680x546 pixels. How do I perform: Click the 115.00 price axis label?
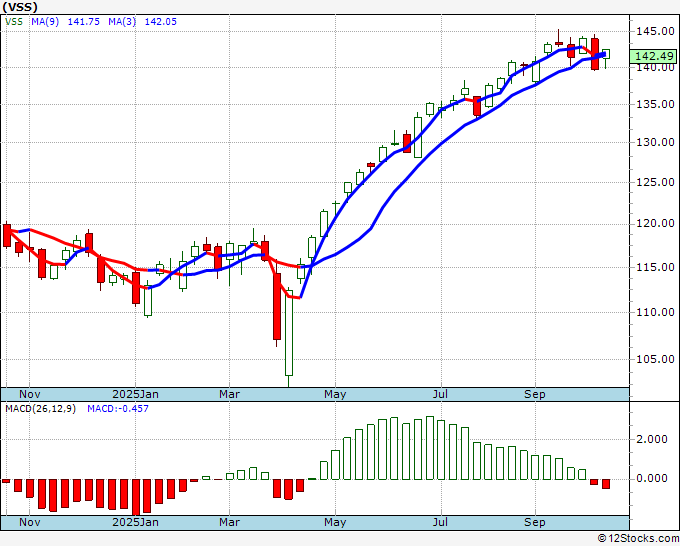point(655,267)
